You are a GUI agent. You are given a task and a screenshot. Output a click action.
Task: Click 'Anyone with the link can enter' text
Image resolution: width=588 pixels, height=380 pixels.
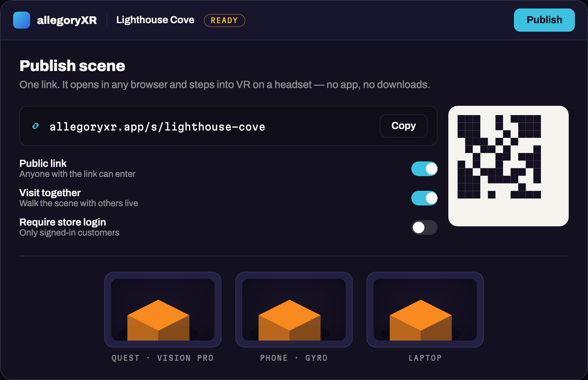pos(78,174)
